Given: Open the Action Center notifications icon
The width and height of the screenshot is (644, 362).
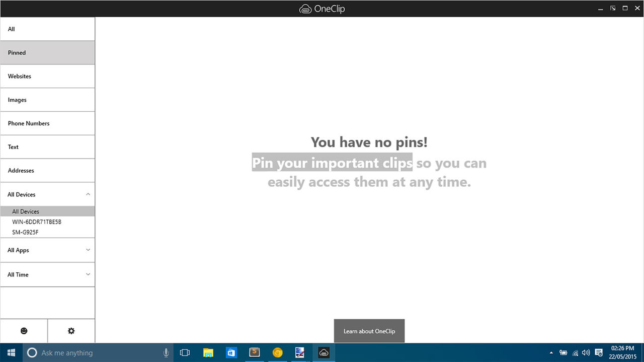Looking at the screenshot, I should pos(599,353).
